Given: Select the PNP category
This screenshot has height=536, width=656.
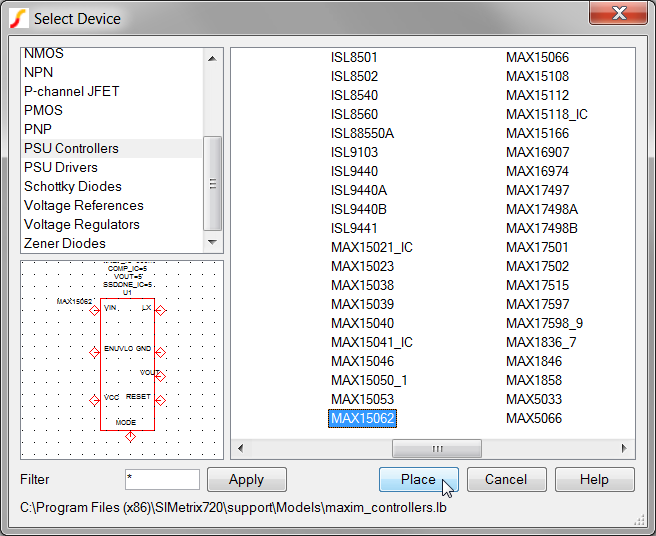Looking at the screenshot, I should pos(38,129).
